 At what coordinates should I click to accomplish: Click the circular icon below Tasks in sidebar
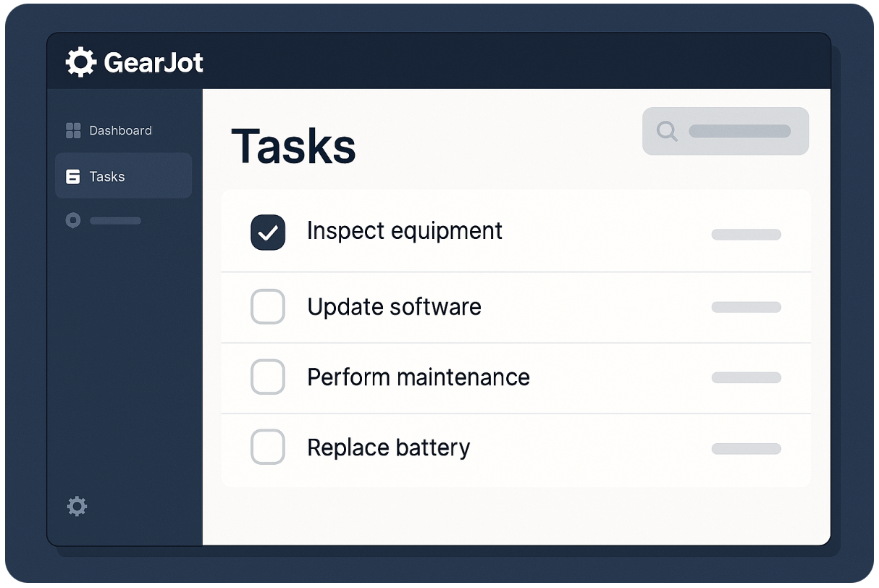click(72, 220)
